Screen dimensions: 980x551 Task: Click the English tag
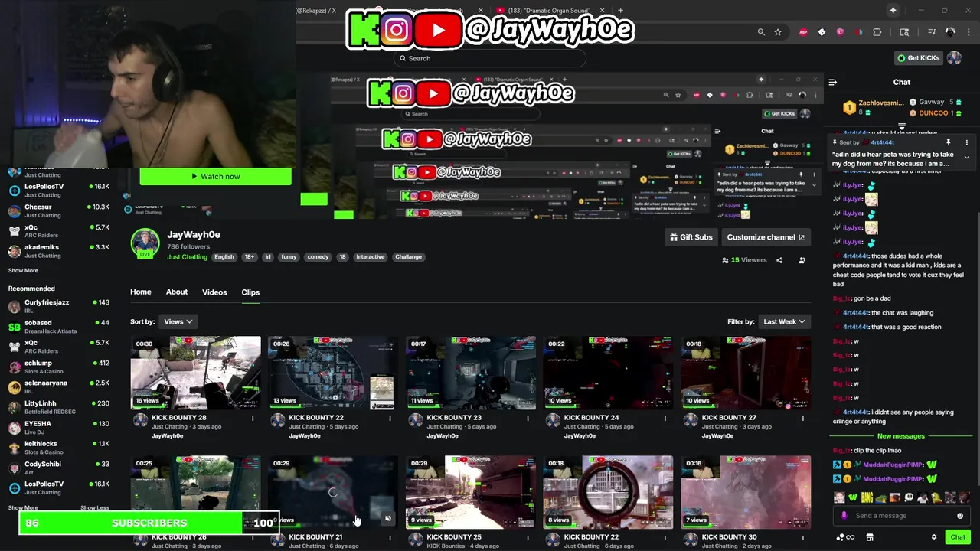[224, 257]
